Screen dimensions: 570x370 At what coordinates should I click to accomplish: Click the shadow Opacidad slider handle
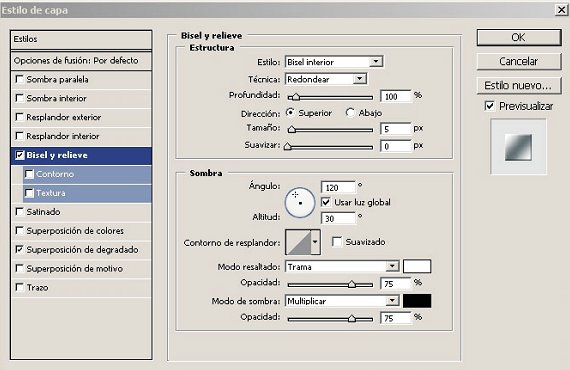coord(352,318)
